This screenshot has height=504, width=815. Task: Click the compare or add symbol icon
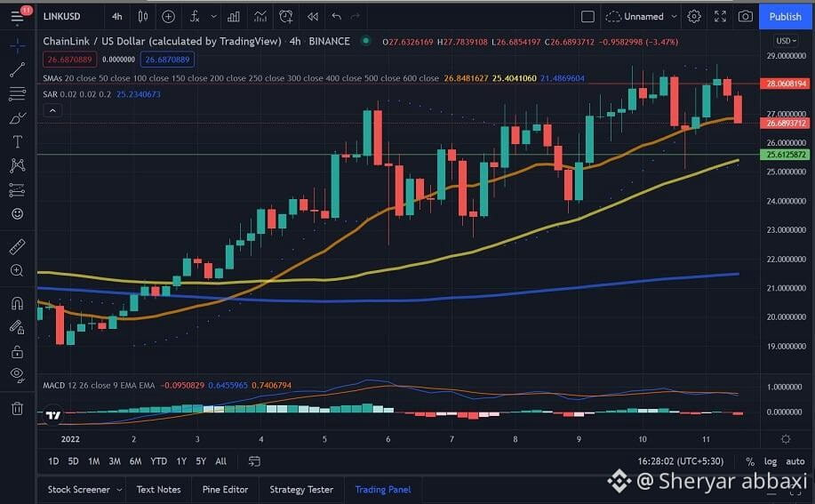[x=168, y=17]
